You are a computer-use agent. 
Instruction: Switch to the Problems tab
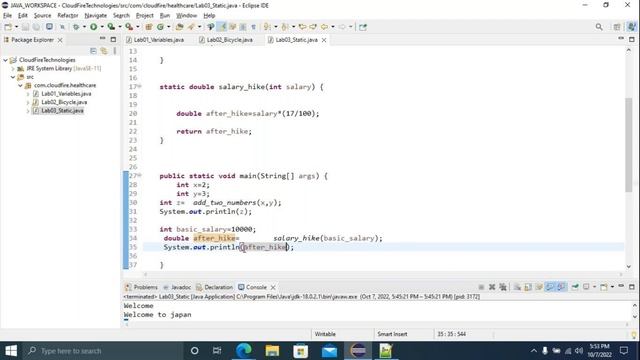(141, 287)
